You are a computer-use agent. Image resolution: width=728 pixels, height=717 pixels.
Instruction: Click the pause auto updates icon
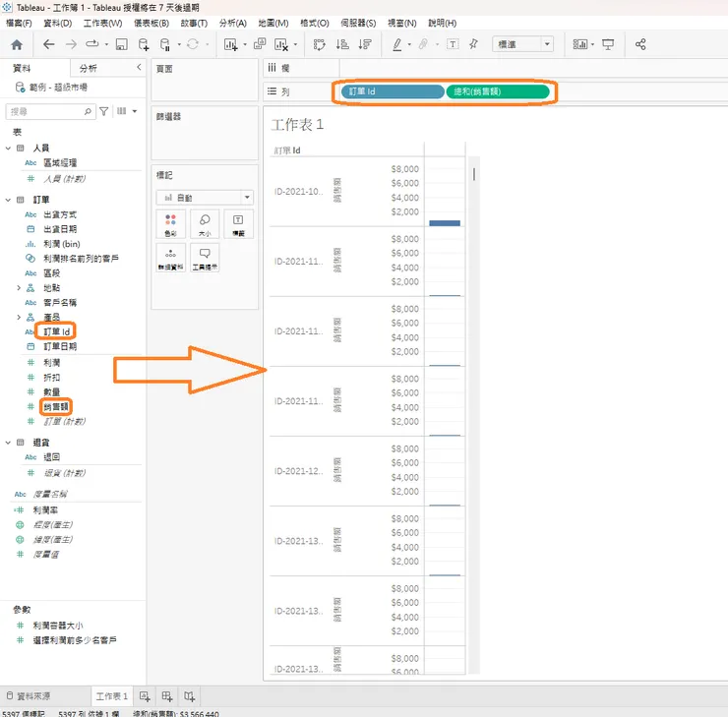(x=165, y=44)
